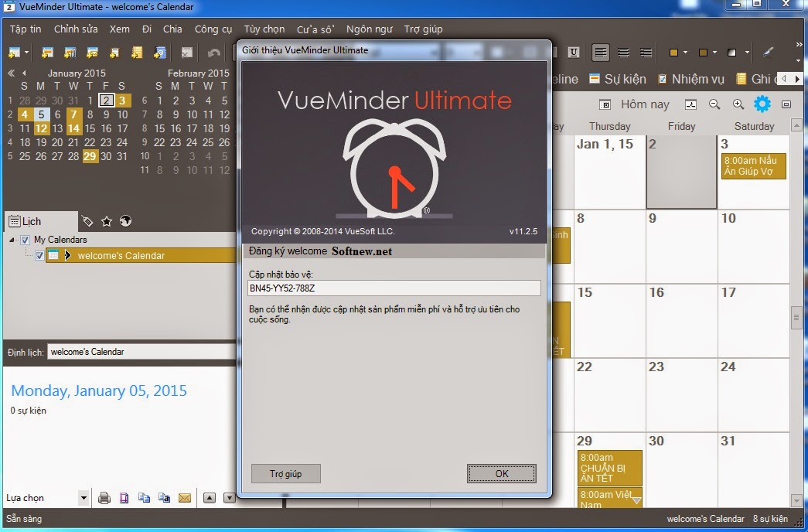The image size is (808, 532).
Task: Open the Công cụ menu
Action: pos(213,29)
